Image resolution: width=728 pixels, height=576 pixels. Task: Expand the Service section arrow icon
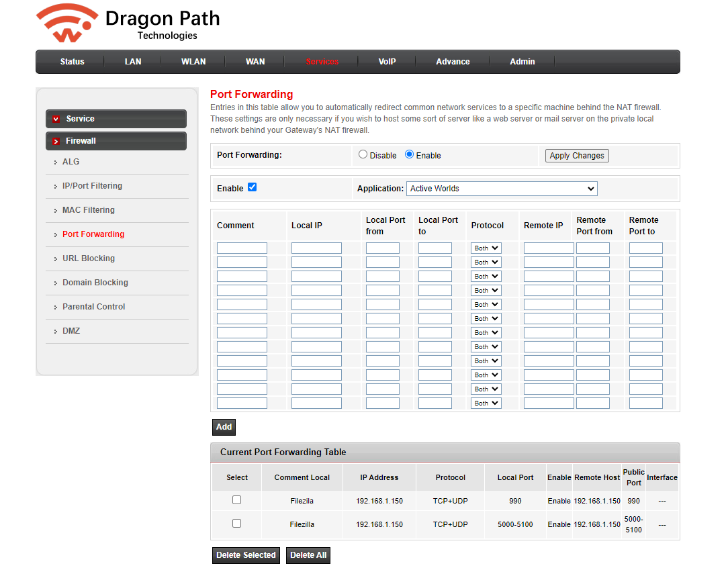click(x=56, y=119)
